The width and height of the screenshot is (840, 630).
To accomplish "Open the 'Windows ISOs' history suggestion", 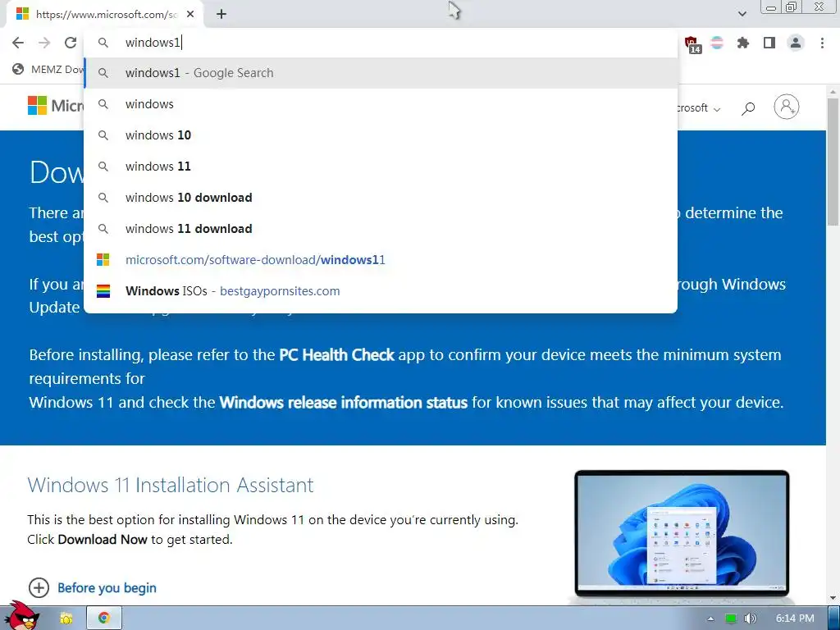I will pyautogui.click(x=381, y=291).
